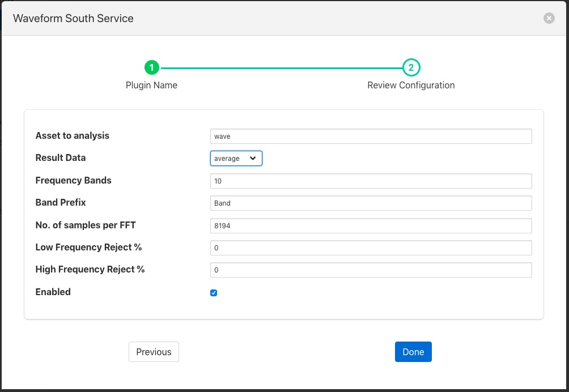Open the Result Data average dropdown

[x=236, y=159]
